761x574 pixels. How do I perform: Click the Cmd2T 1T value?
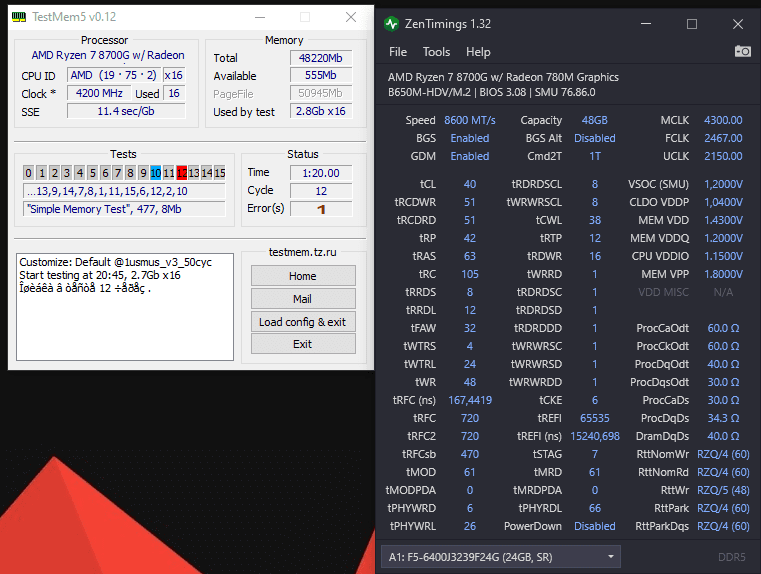[595, 156]
